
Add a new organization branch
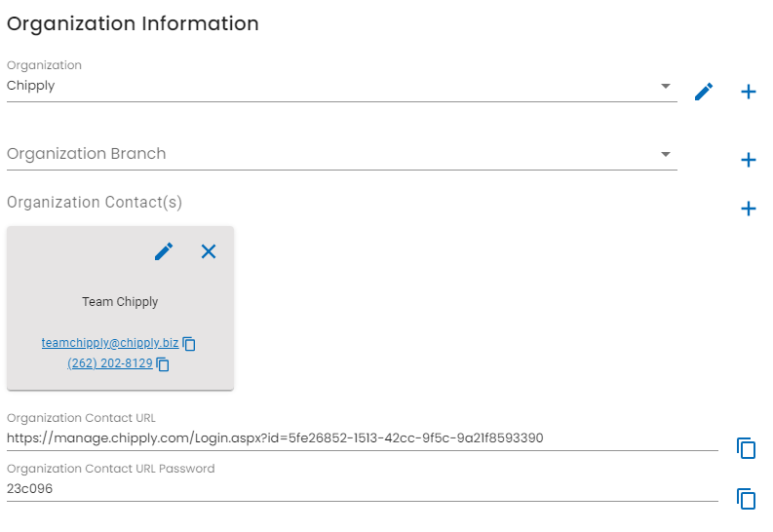point(749,160)
